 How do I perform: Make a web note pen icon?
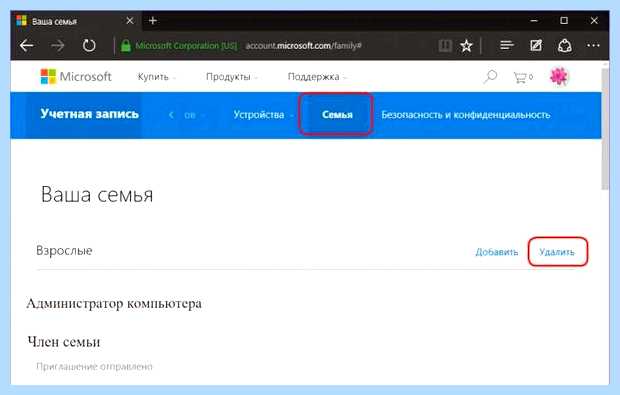pyautogui.click(x=536, y=45)
